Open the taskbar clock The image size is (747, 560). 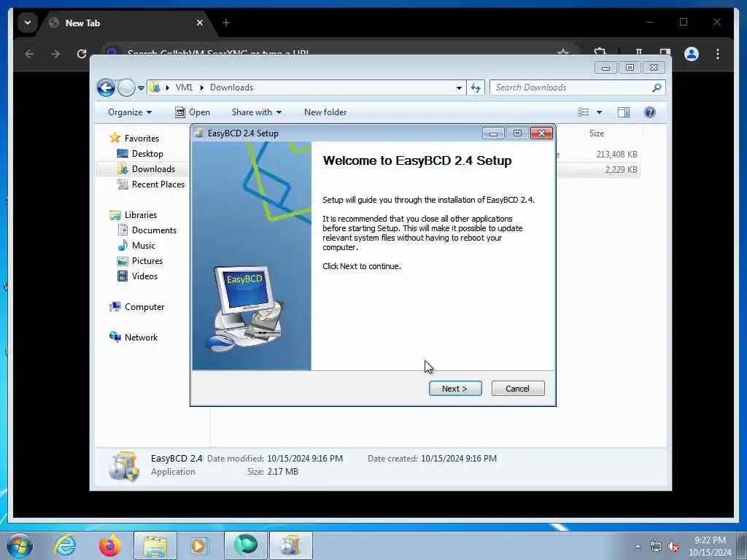pos(710,546)
